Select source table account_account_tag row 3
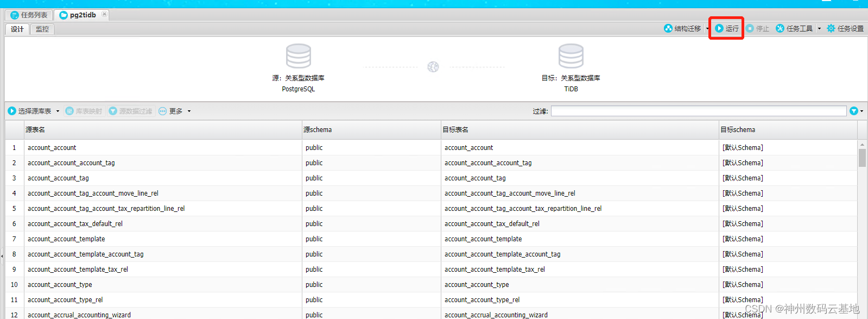This screenshot has width=868, height=319. pyautogui.click(x=58, y=178)
